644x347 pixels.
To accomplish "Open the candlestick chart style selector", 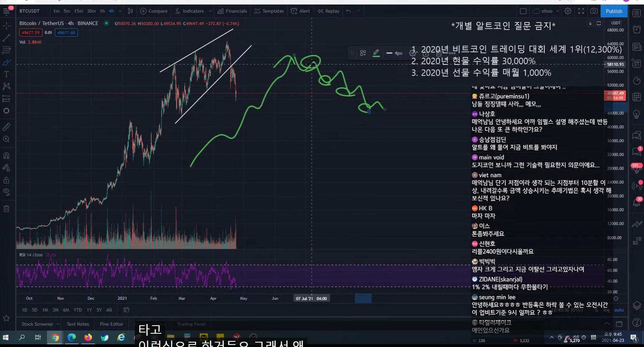I will coord(130,11).
